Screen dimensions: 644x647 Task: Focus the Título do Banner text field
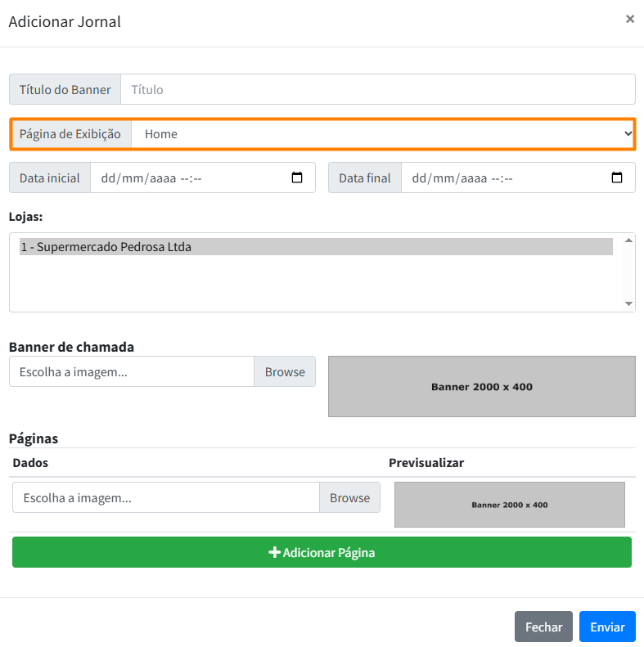(377, 89)
